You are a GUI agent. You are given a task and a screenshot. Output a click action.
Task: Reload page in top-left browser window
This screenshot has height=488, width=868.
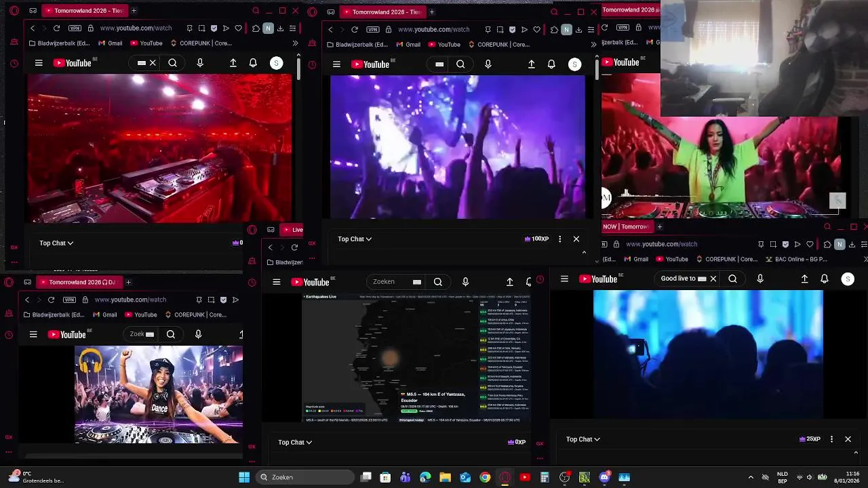click(56, 28)
